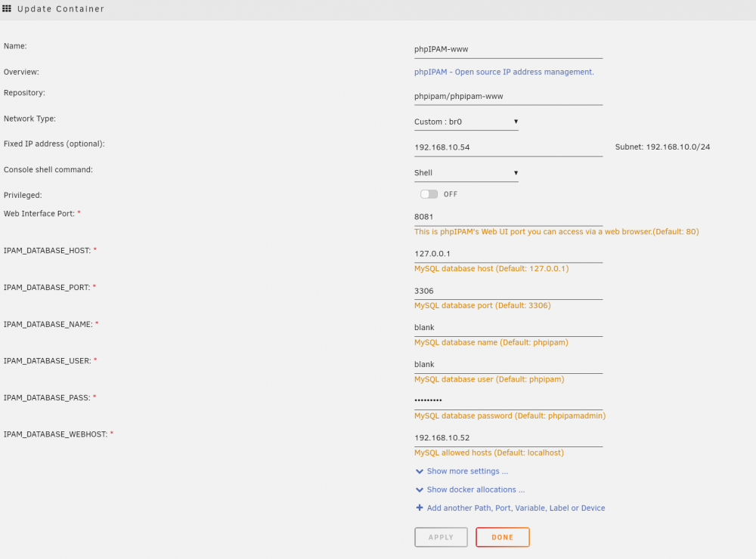
Task: Click the IPAM_DATABASE_USER input field
Action: pyautogui.click(x=508, y=365)
